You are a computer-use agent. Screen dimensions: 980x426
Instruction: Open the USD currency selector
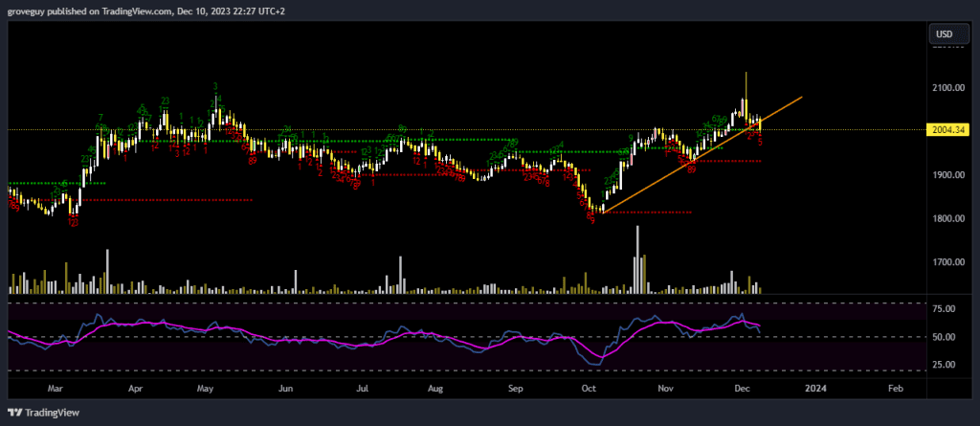(x=944, y=34)
